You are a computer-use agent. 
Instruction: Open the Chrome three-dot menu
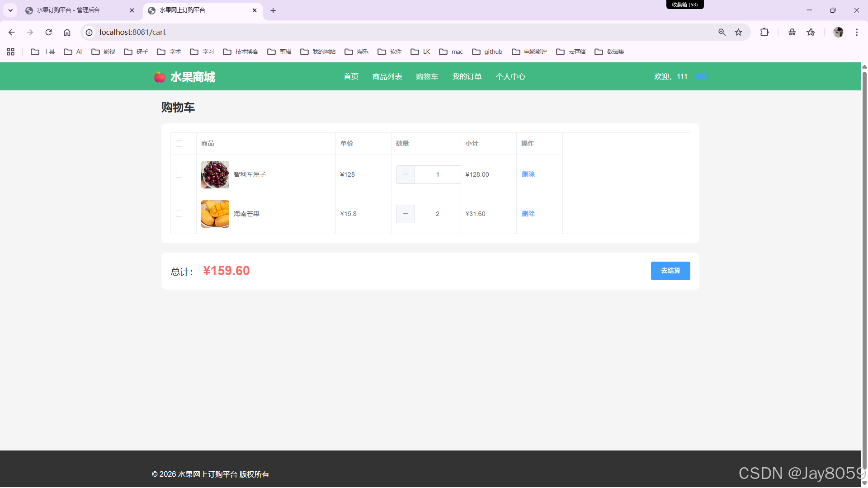click(857, 32)
